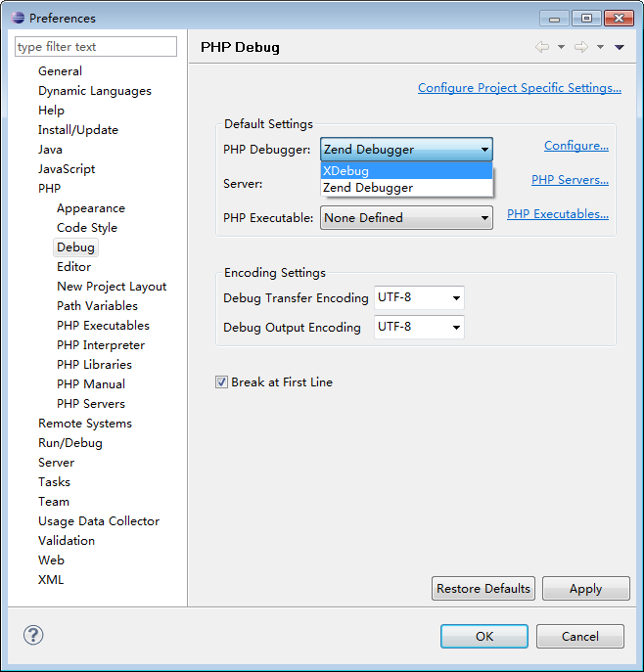Open Debug Transfer Encoding dropdown

[x=419, y=297]
